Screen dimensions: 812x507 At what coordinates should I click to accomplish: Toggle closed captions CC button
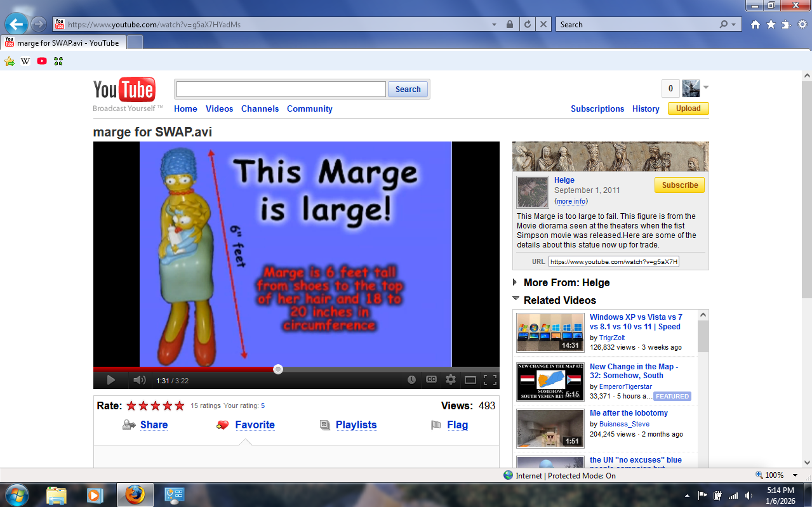[x=431, y=379]
